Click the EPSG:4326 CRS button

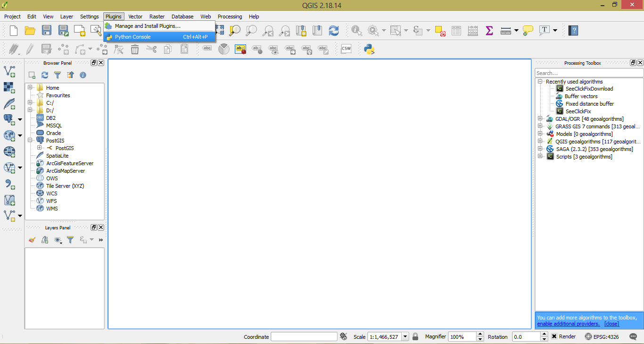[602, 336]
